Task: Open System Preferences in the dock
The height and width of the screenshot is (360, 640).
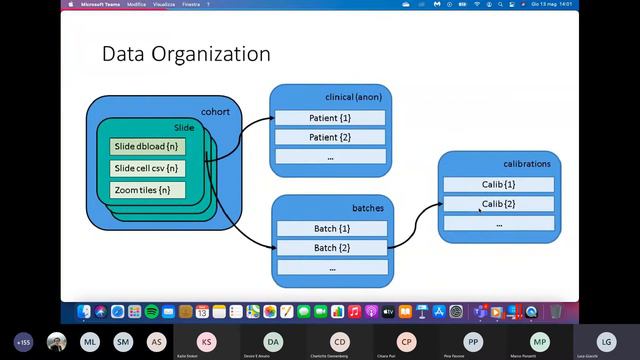Action: point(456,312)
